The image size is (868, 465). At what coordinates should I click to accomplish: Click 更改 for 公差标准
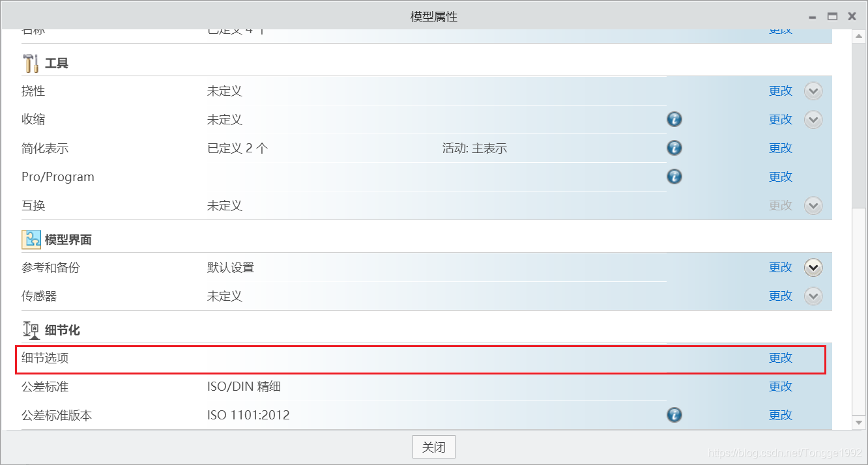click(781, 387)
